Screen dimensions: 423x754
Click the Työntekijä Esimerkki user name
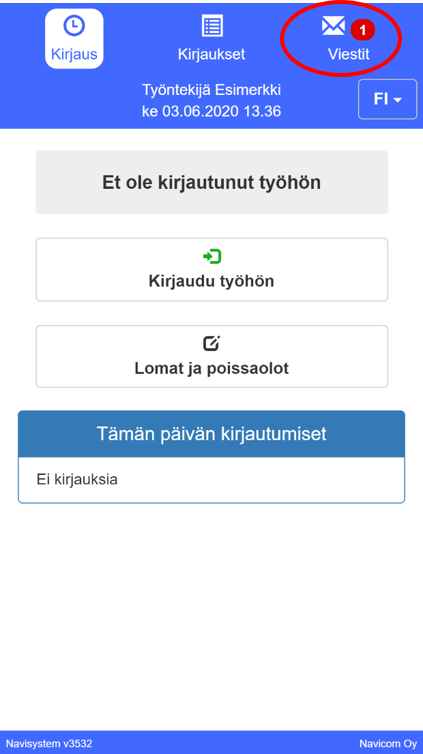coord(212,90)
